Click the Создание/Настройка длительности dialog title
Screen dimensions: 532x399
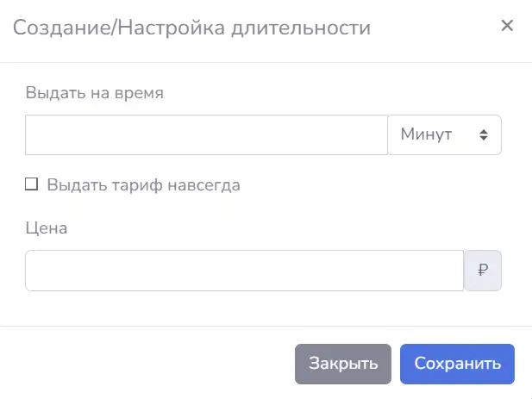coord(191,28)
